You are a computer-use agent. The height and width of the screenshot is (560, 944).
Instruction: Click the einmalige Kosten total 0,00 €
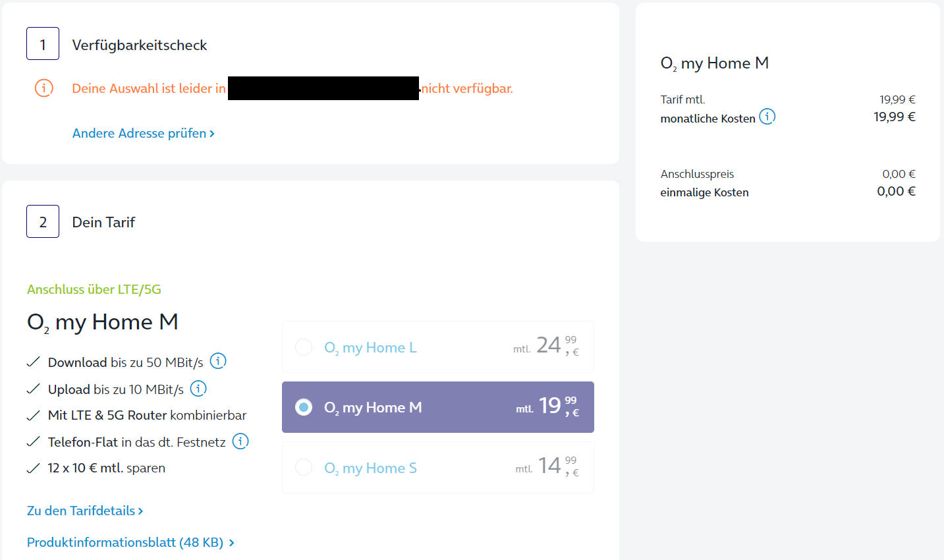(x=896, y=191)
